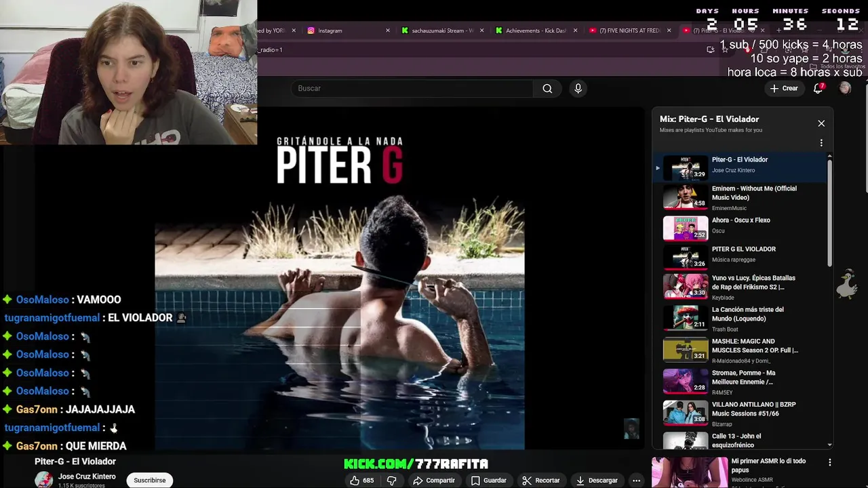Open Mix playlist three-dot options

point(821,143)
